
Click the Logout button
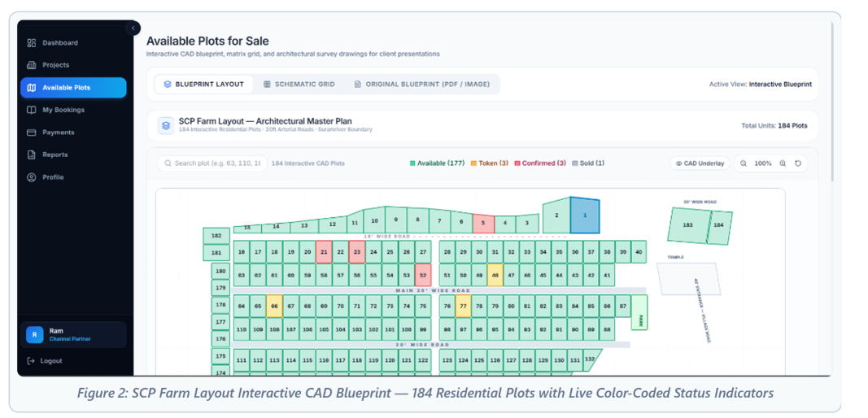click(x=46, y=360)
